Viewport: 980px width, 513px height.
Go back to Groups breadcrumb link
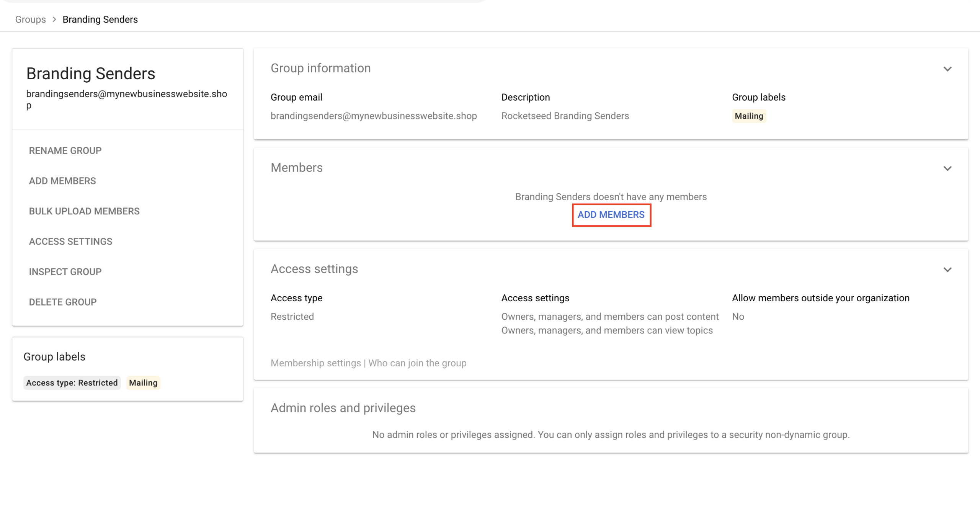pyautogui.click(x=30, y=20)
